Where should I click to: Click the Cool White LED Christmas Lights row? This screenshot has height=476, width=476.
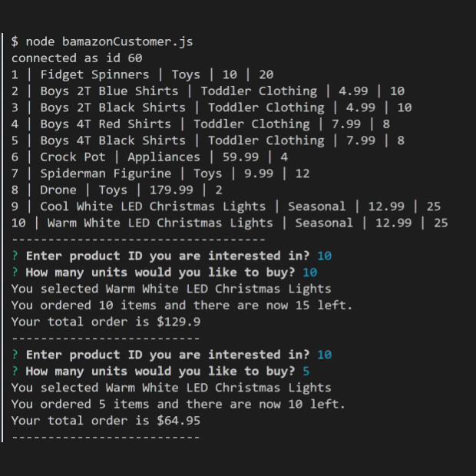click(226, 207)
